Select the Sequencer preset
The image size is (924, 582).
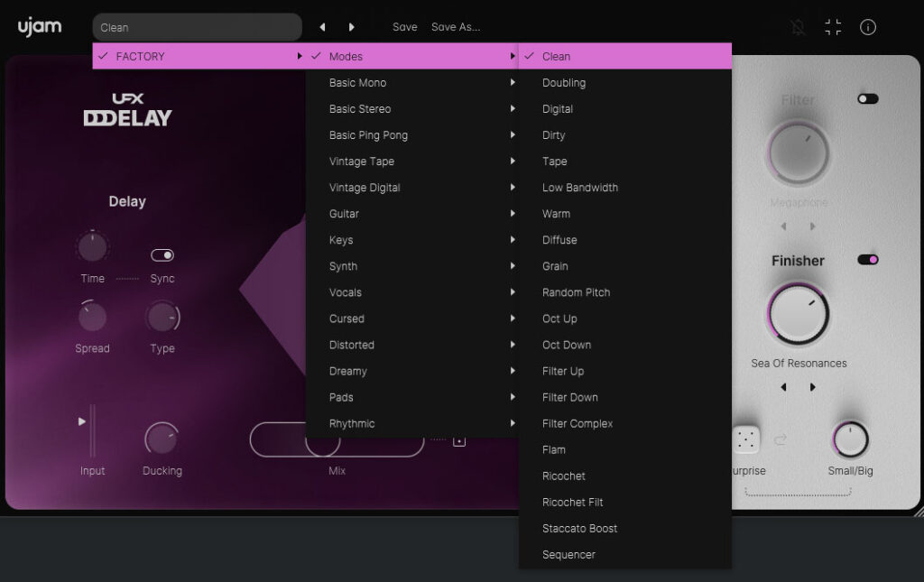pyautogui.click(x=624, y=554)
